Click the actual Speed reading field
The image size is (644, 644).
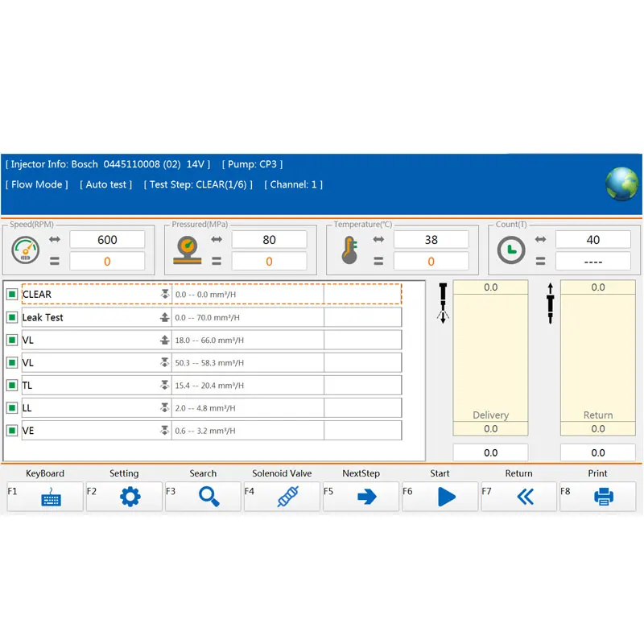pyautogui.click(x=107, y=261)
